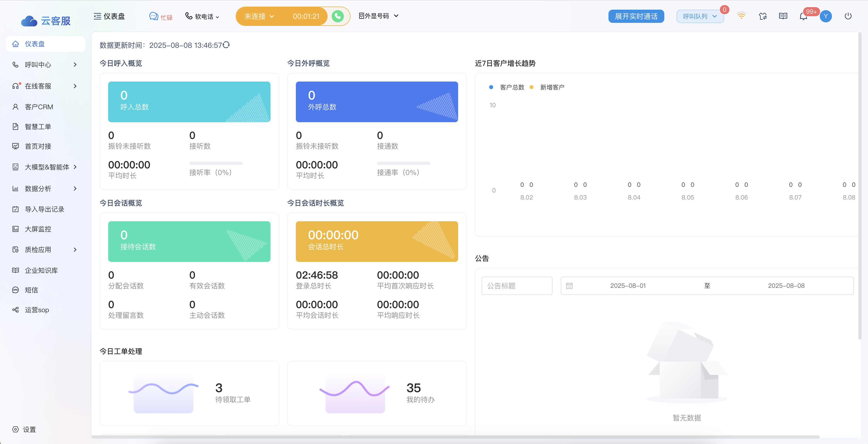
Task: Click the 企业知识库 book icon
Action: pyautogui.click(x=15, y=270)
